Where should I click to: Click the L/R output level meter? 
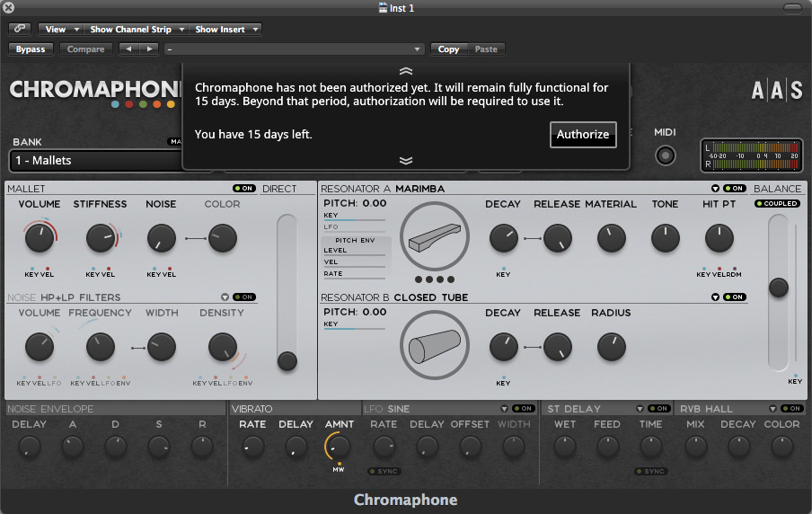click(752, 155)
